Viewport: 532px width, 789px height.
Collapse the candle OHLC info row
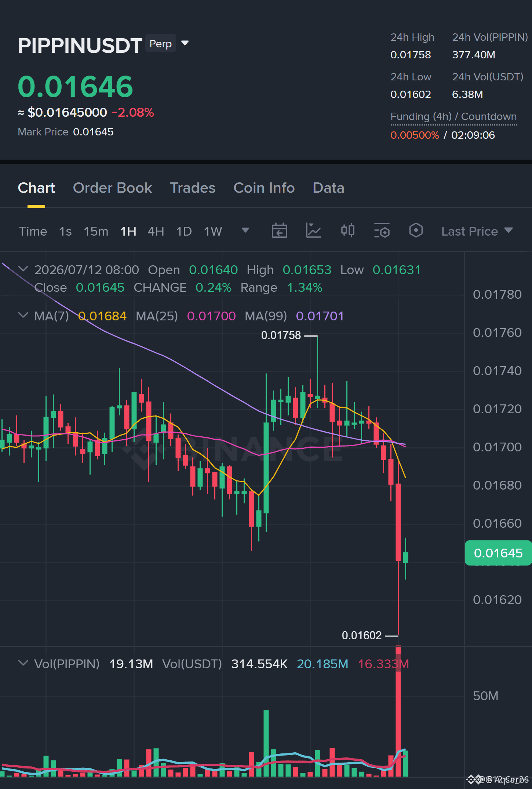pyautogui.click(x=23, y=269)
